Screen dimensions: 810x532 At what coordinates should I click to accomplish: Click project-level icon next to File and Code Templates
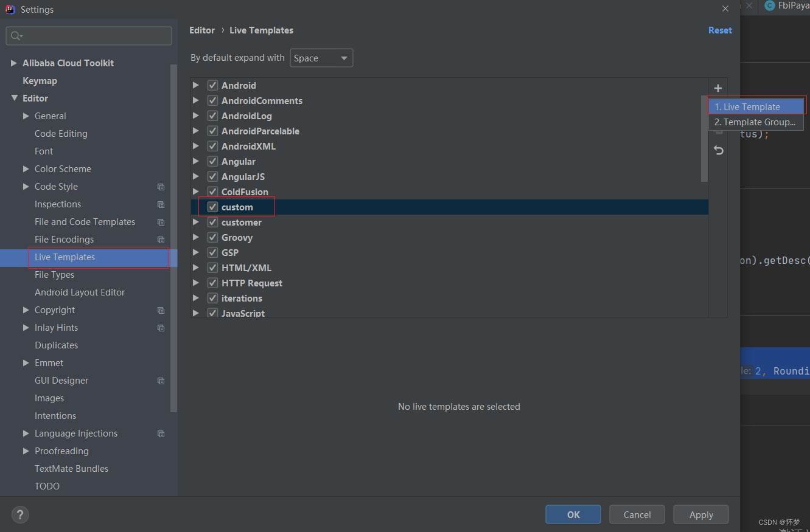tap(161, 222)
